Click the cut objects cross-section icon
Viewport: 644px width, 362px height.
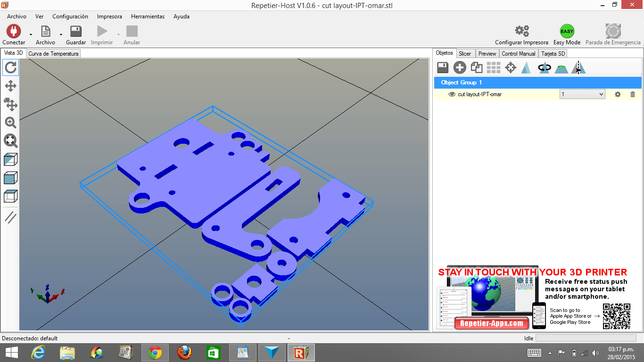(x=561, y=68)
